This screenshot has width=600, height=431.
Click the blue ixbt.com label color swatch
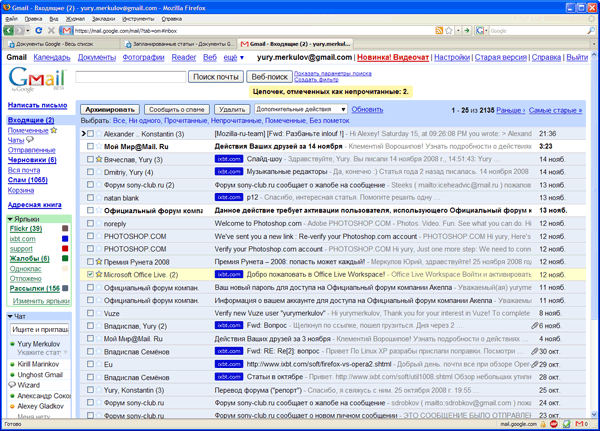[x=65, y=239]
